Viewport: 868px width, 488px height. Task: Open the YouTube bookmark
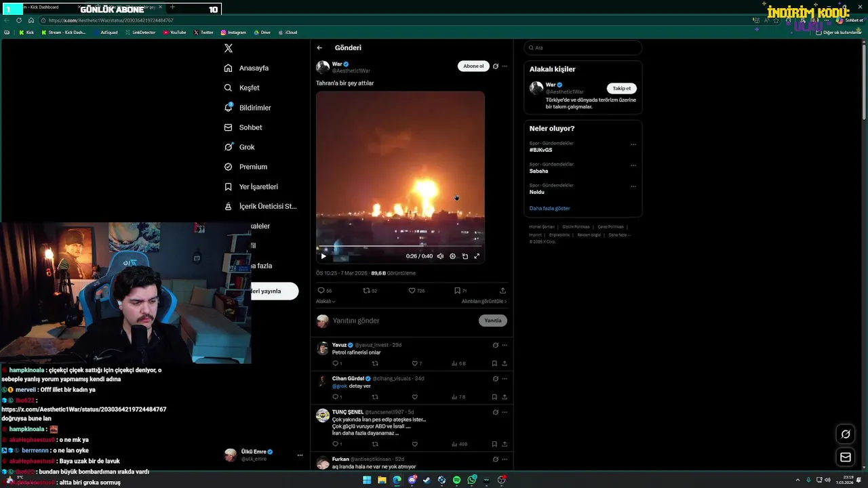[x=174, y=33]
